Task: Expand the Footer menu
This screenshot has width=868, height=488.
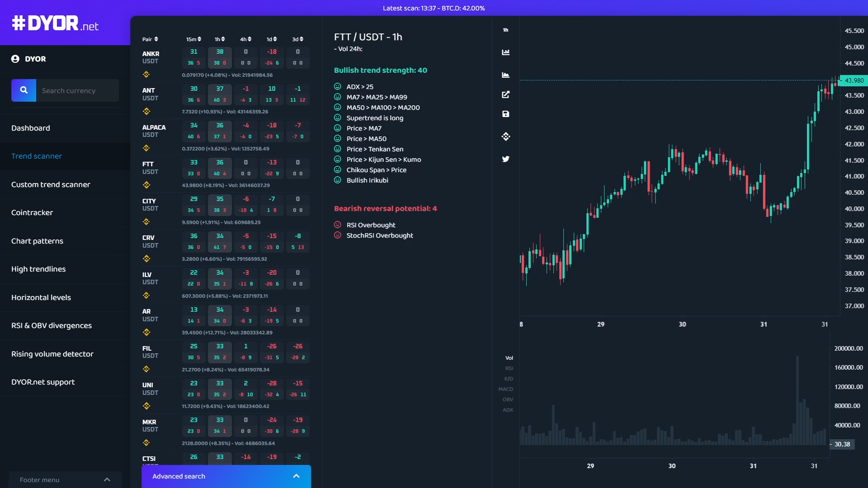Action: pyautogui.click(x=65, y=480)
